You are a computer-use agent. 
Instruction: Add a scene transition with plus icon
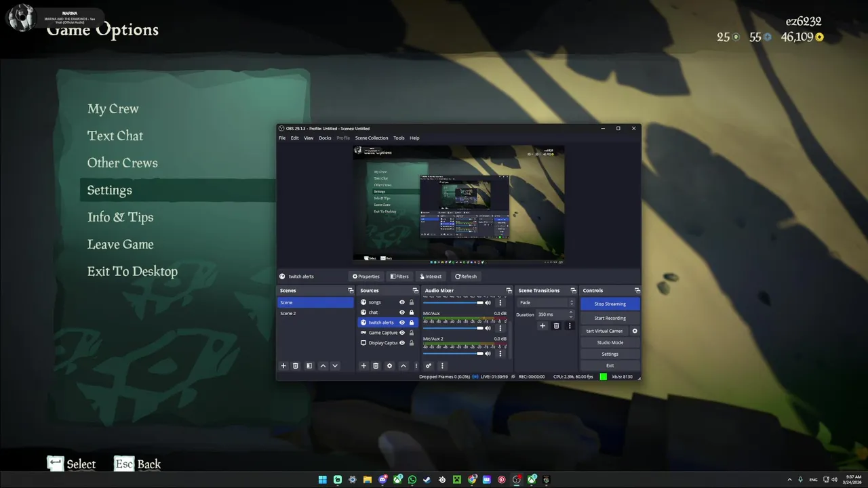point(542,326)
